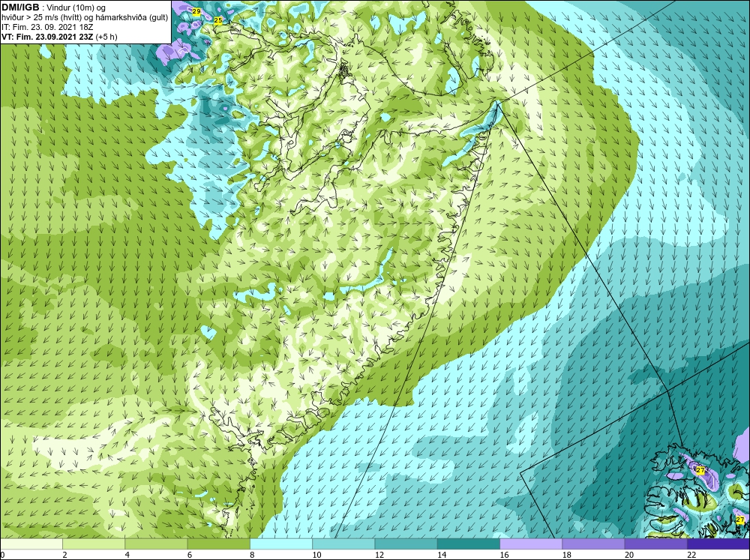
Task: Click the legend scale value 14
Action: pyautogui.click(x=442, y=555)
